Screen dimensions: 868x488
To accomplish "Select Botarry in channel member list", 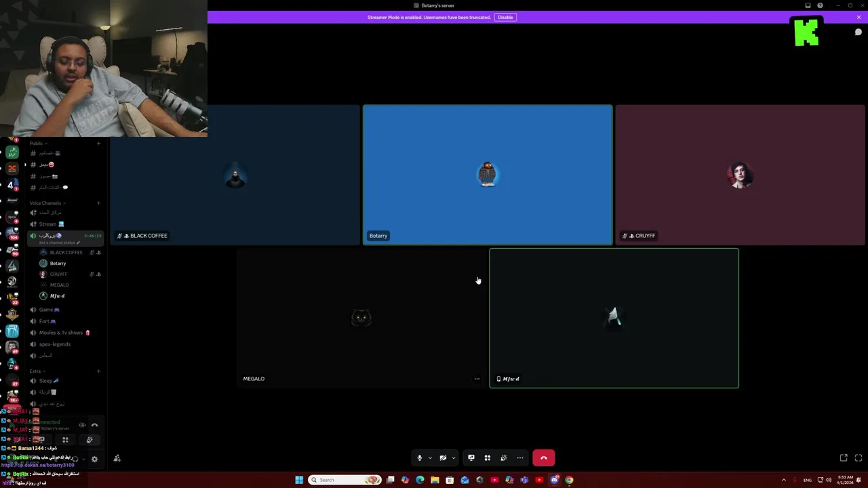I will (71, 264).
